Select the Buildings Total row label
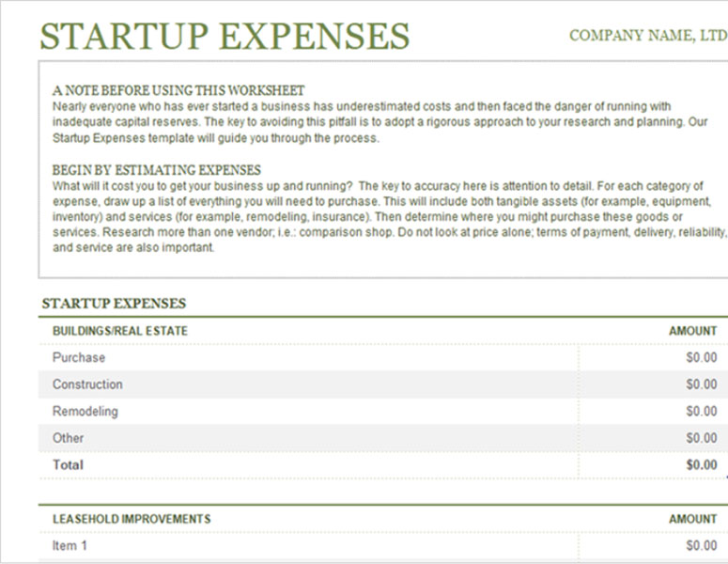This screenshot has width=728, height=564. tap(68, 464)
